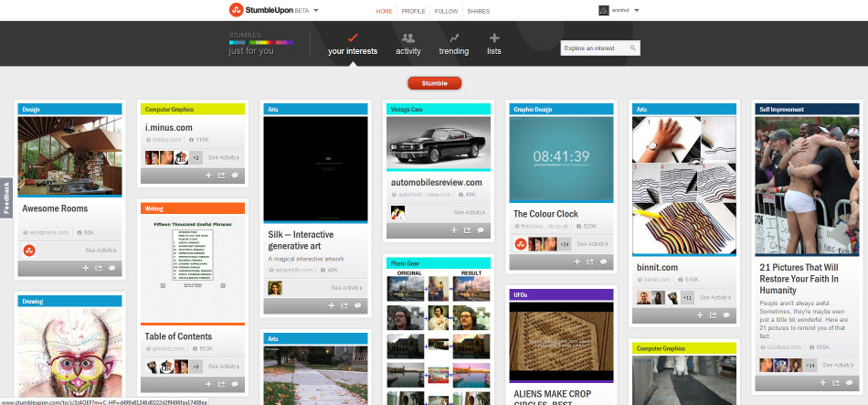Open the PROFILE menu item
The image size is (868, 405).
413,11
